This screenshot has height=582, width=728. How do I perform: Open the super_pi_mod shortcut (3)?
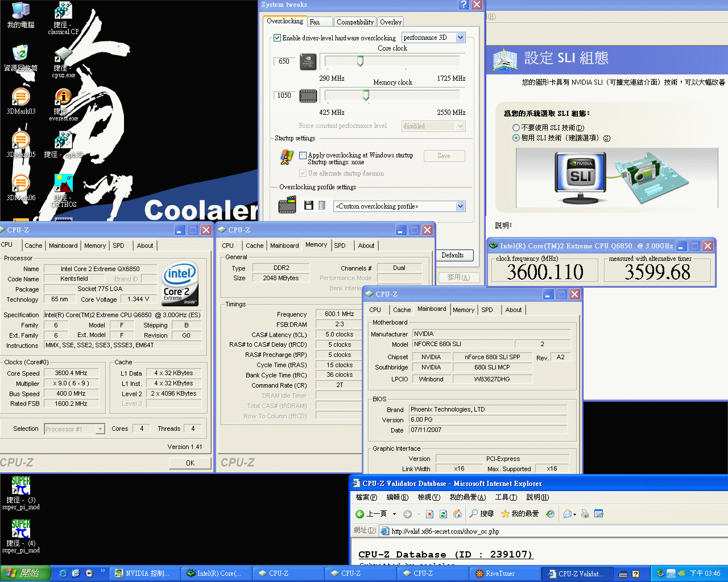[21, 493]
